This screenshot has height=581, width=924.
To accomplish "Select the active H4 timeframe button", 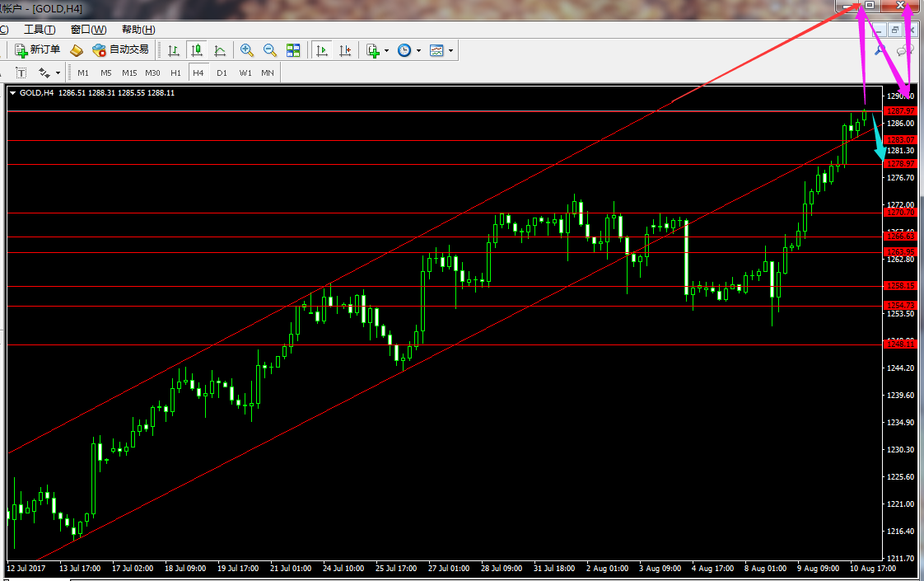I will click(x=198, y=73).
